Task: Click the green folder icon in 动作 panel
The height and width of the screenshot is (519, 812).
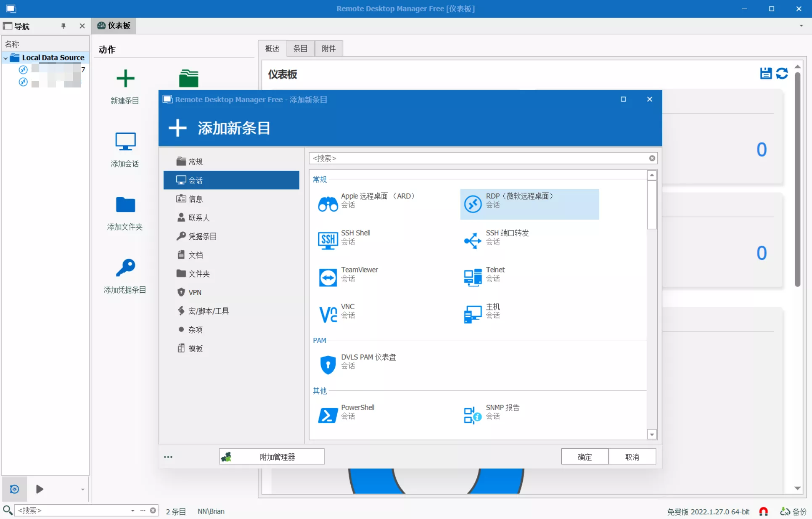Action: [x=188, y=78]
